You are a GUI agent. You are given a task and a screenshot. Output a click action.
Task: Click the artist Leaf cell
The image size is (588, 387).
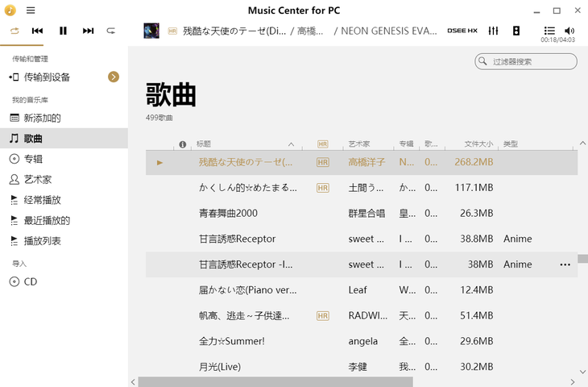pyautogui.click(x=358, y=289)
